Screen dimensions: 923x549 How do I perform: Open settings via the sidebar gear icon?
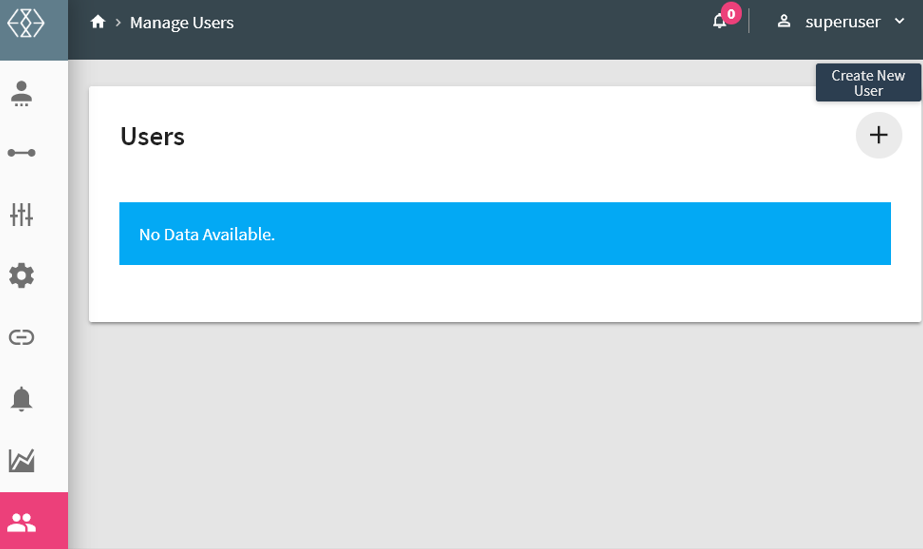[21, 276]
